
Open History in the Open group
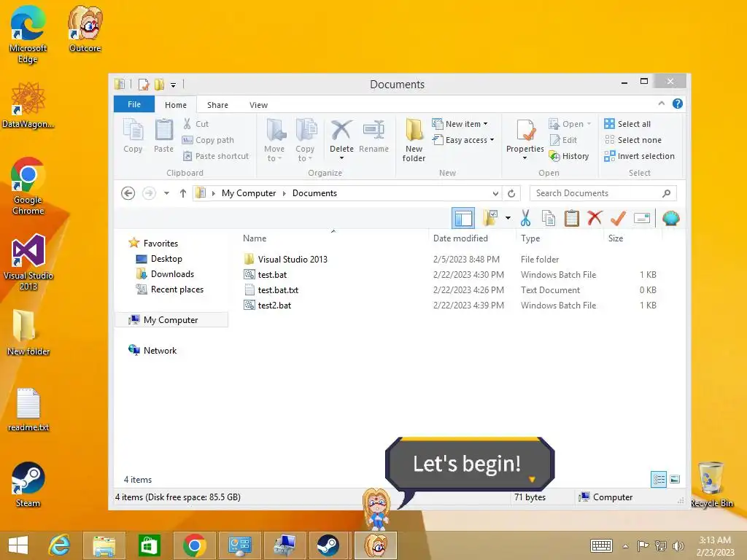pos(569,156)
